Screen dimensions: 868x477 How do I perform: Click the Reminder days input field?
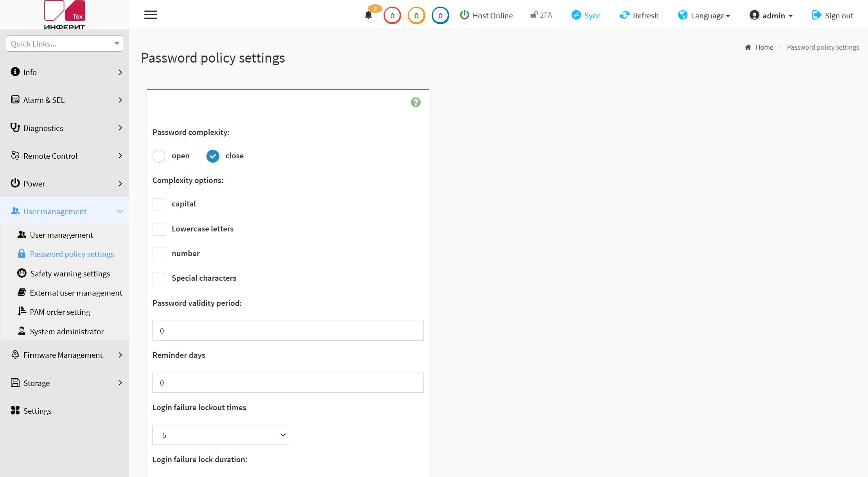[x=288, y=382]
